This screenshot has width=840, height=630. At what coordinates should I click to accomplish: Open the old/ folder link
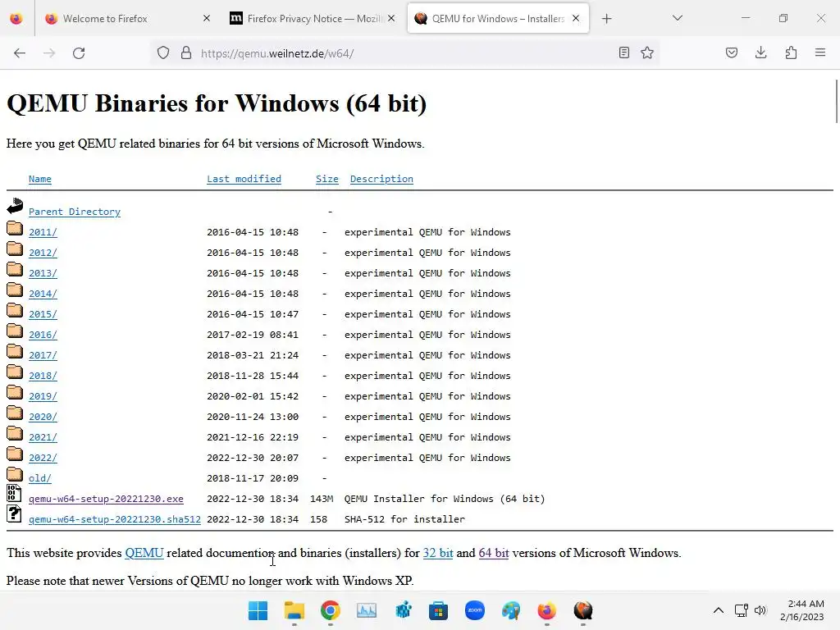click(x=39, y=478)
